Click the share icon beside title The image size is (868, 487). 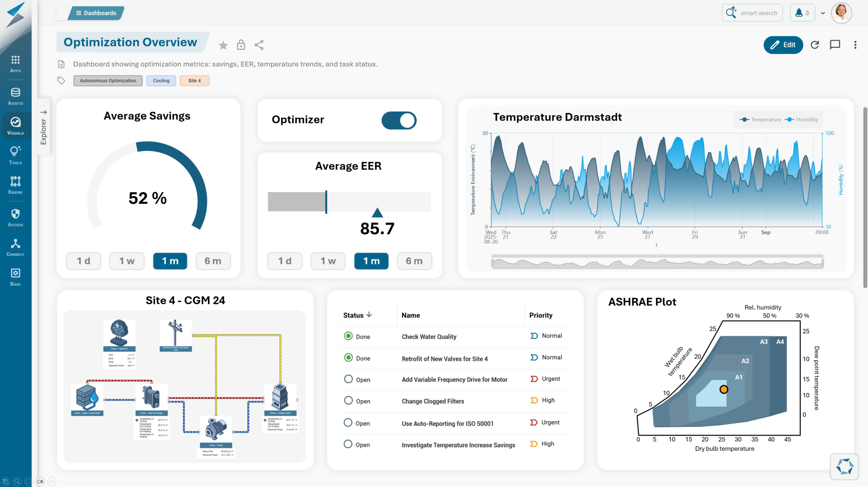[259, 45]
